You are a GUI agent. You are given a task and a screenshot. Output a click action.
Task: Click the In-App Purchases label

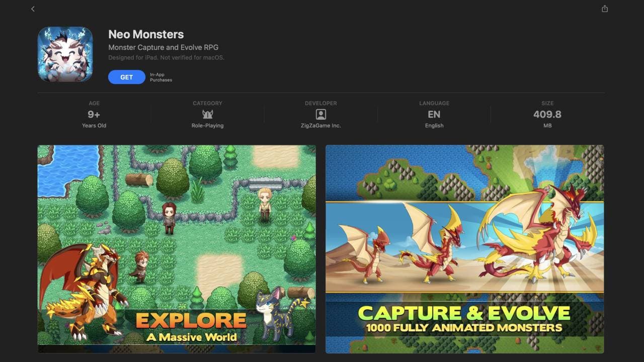[161, 77]
